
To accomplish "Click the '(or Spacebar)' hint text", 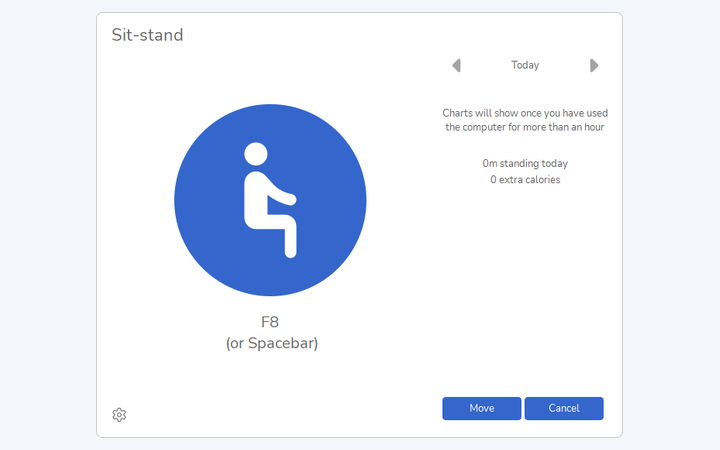I will coord(272,343).
